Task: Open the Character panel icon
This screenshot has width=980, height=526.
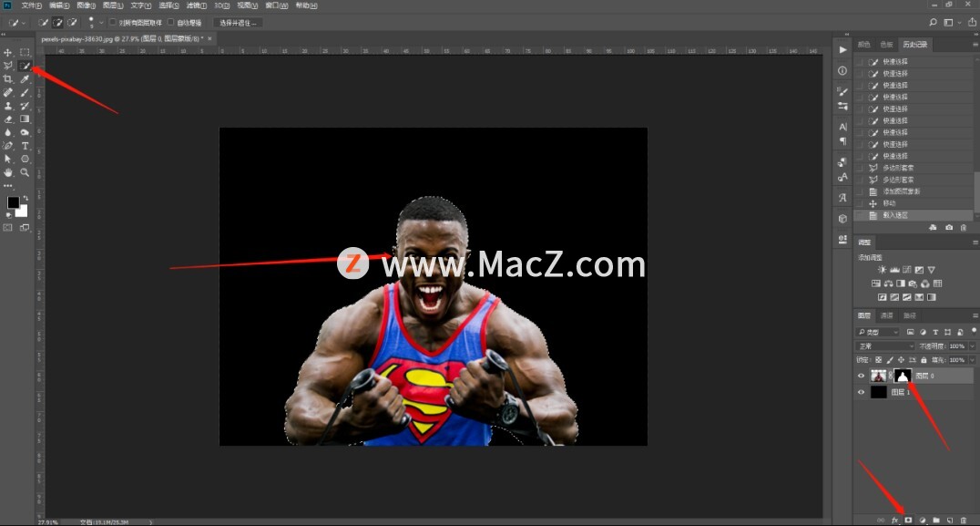Action: [842, 127]
